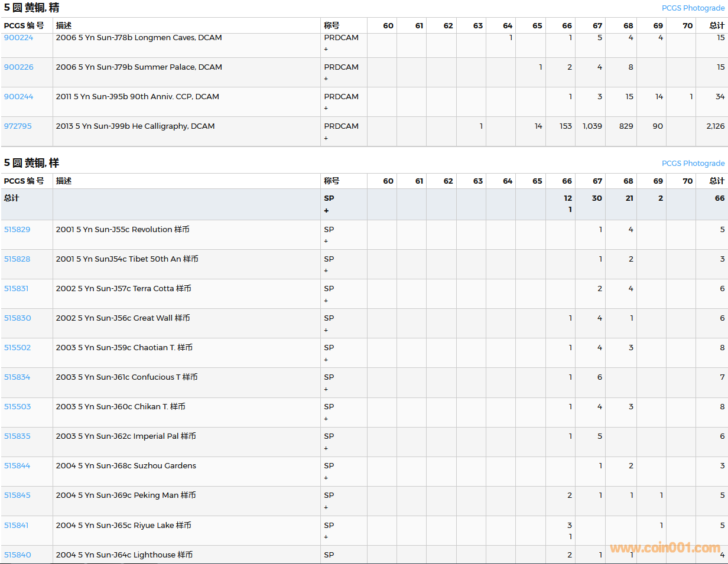
Task: Open 515831 Terra Cotta coin link
Action: (17, 289)
